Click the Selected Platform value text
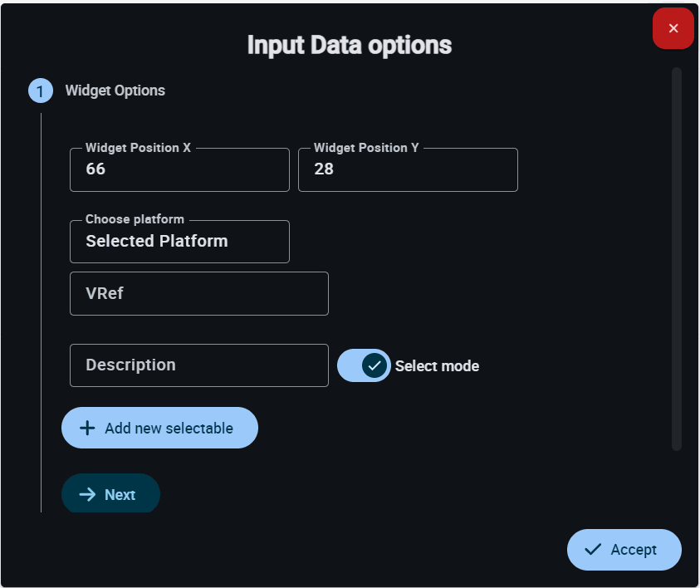Screen dimensions: 700x588 coord(156,241)
